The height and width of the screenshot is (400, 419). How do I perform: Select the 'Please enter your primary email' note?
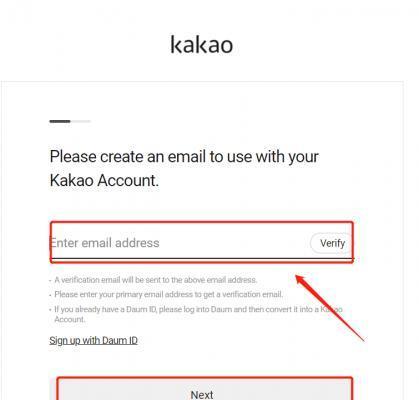point(168,294)
